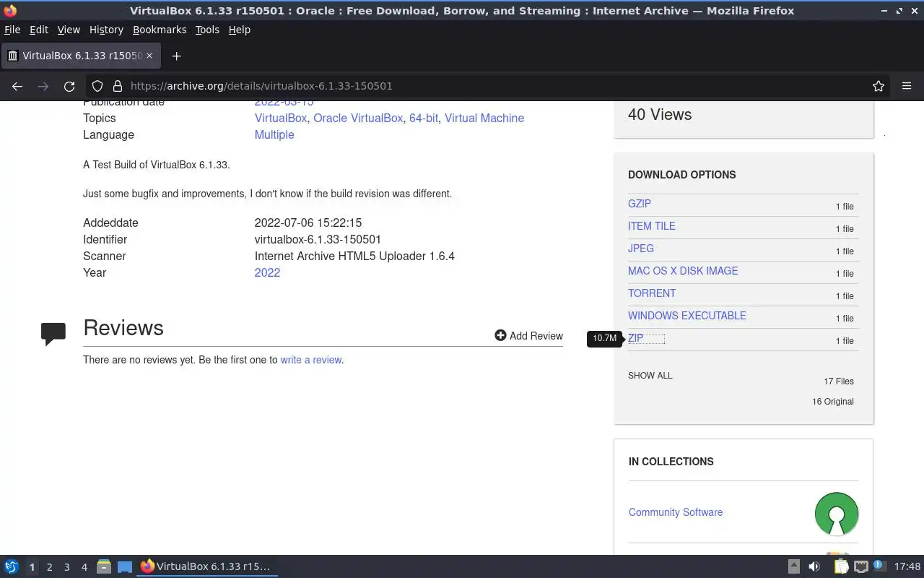
Task: Click the show desktop taskbar icon
Action: [x=125, y=567]
